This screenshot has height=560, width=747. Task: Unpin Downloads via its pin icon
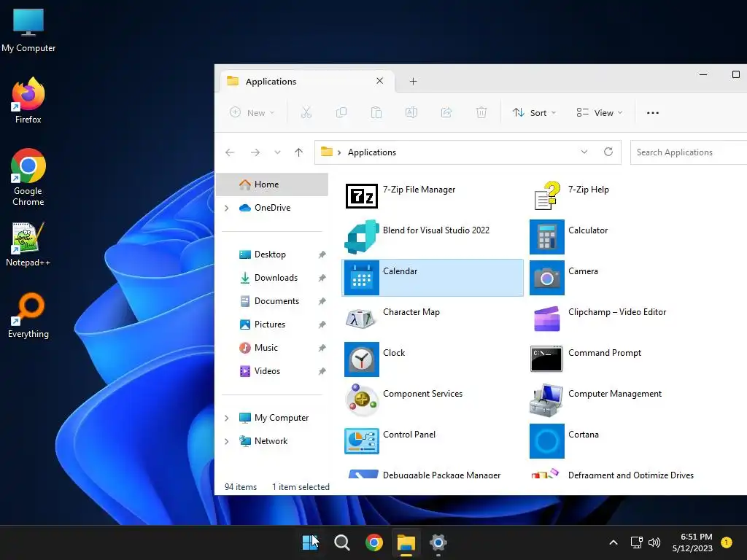coord(322,278)
